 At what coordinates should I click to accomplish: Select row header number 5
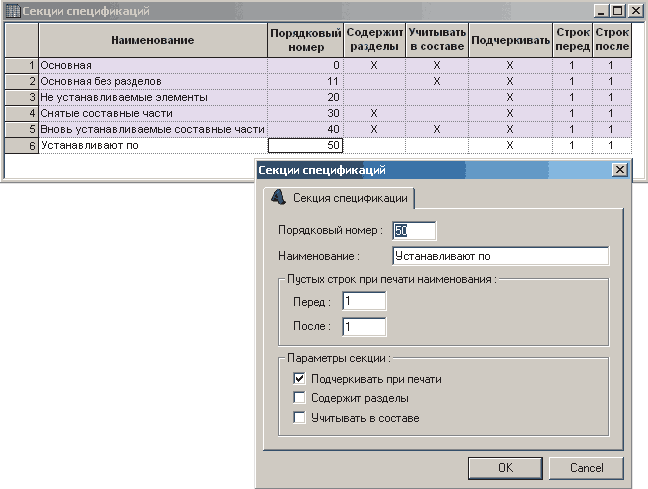(x=21, y=129)
